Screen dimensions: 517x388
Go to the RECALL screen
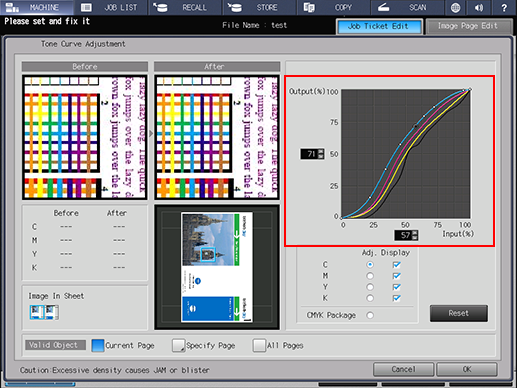point(185,7)
